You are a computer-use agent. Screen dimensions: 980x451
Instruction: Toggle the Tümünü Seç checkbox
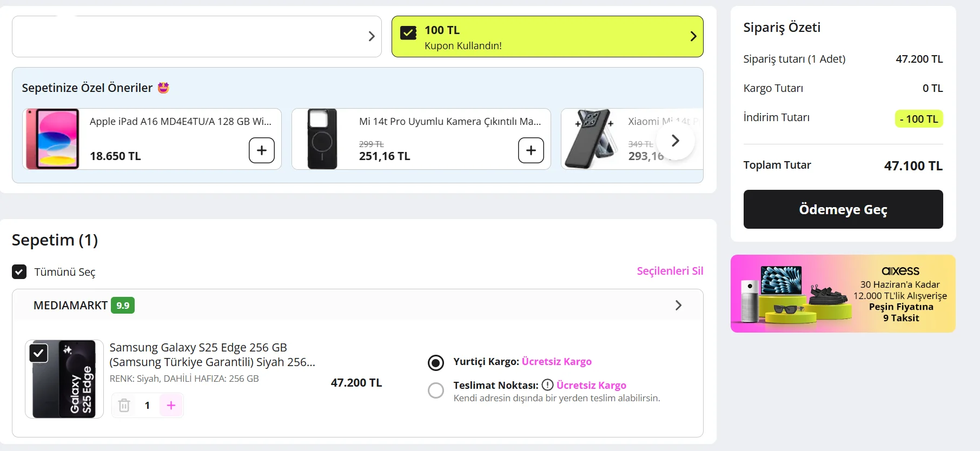tap(19, 271)
